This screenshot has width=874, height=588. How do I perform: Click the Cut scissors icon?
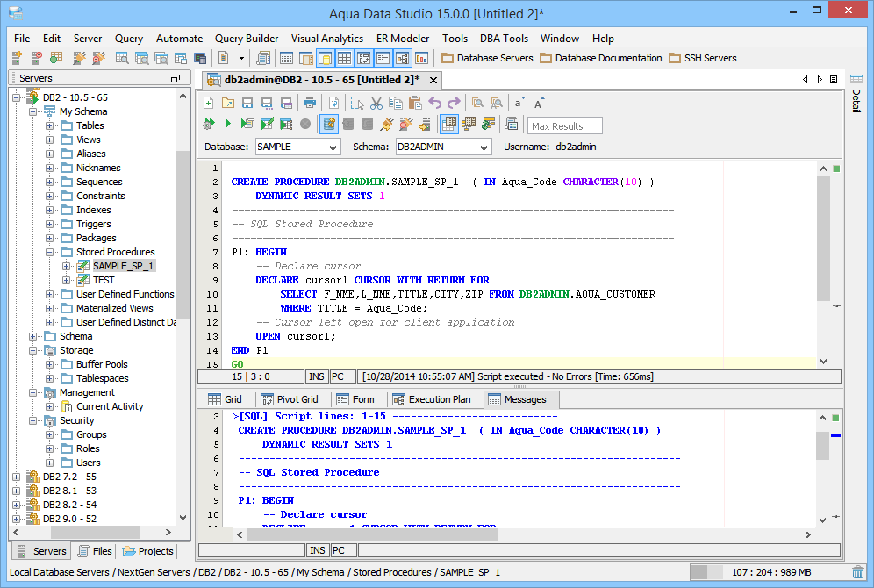pos(376,103)
